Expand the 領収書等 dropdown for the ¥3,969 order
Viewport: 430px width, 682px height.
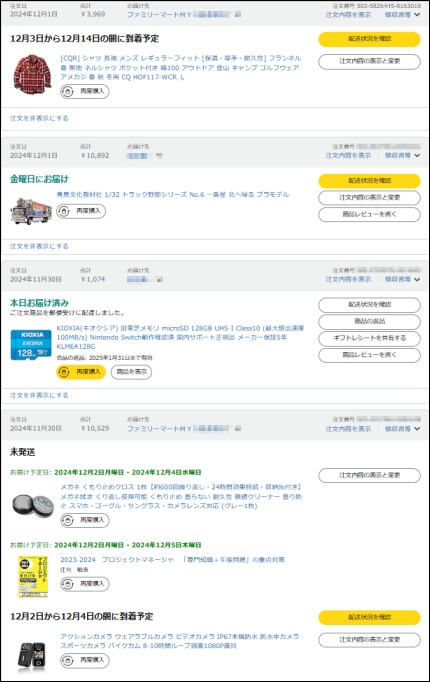(402, 14)
